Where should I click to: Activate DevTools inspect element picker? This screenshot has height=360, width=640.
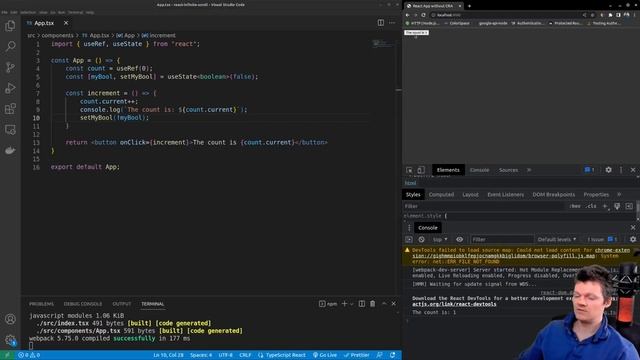tap(409, 170)
